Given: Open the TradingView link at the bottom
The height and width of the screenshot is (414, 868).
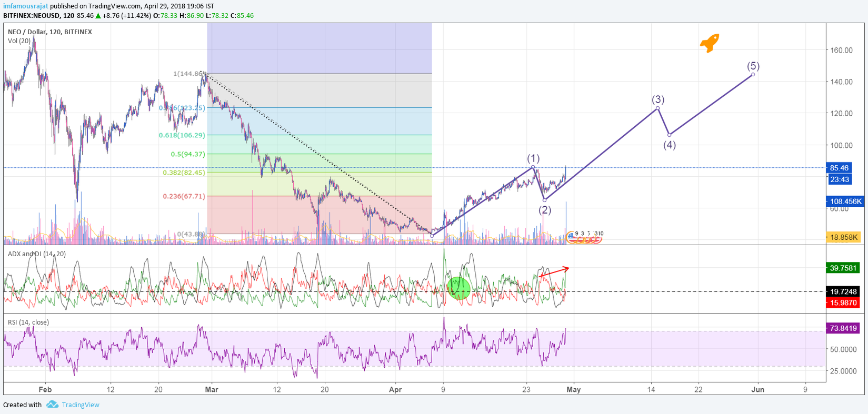Looking at the screenshot, I should pos(81,405).
